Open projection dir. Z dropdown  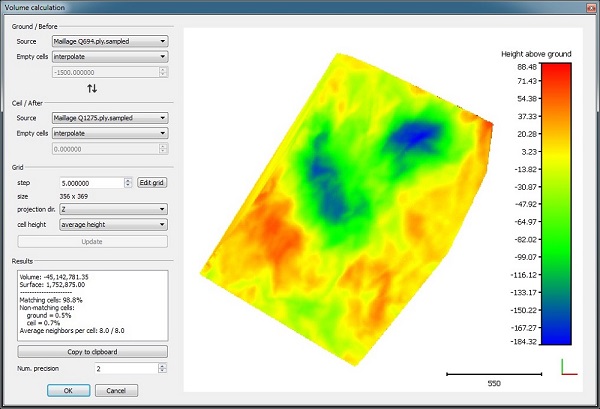pyautogui.click(x=113, y=209)
